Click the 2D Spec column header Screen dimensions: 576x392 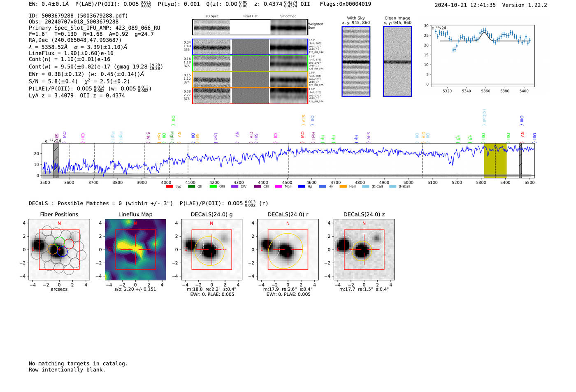coord(212,16)
